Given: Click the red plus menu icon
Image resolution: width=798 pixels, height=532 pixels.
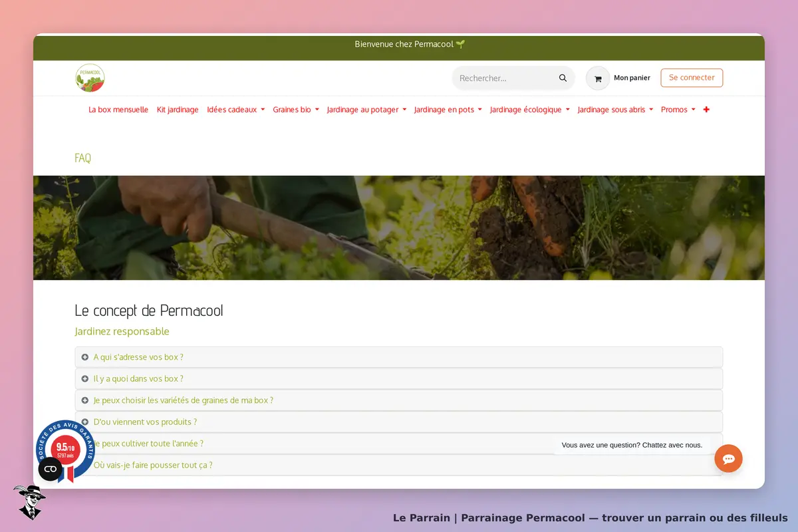Looking at the screenshot, I should pyautogui.click(x=706, y=110).
